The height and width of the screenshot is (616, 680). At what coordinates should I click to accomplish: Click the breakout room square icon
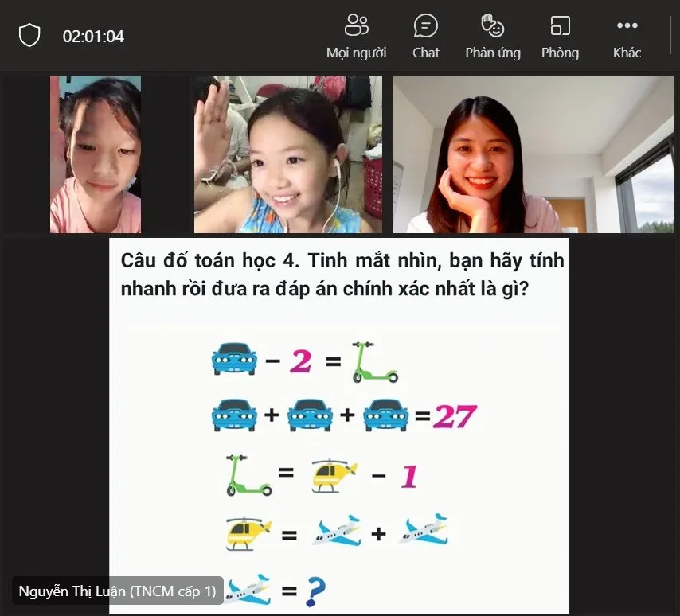click(560, 25)
